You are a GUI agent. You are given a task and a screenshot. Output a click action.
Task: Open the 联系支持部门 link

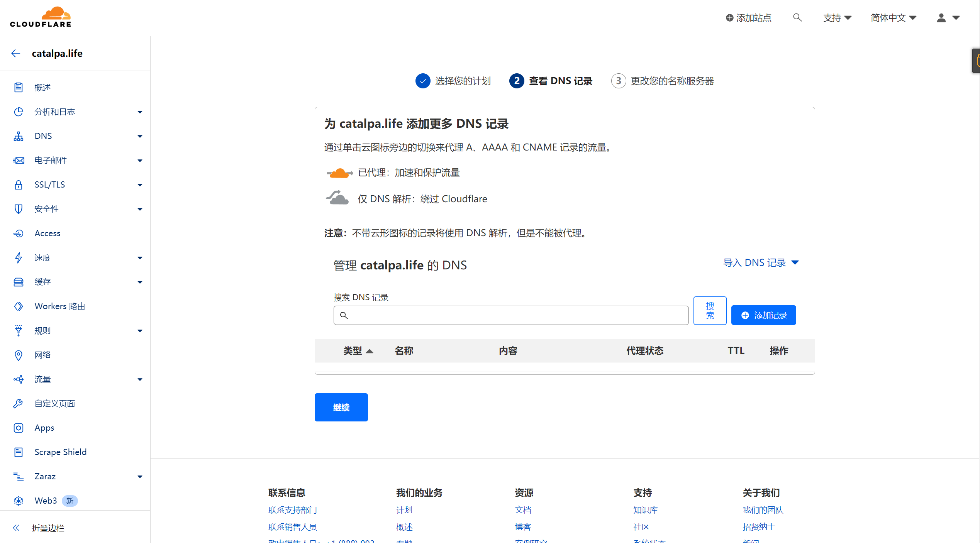(x=293, y=510)
